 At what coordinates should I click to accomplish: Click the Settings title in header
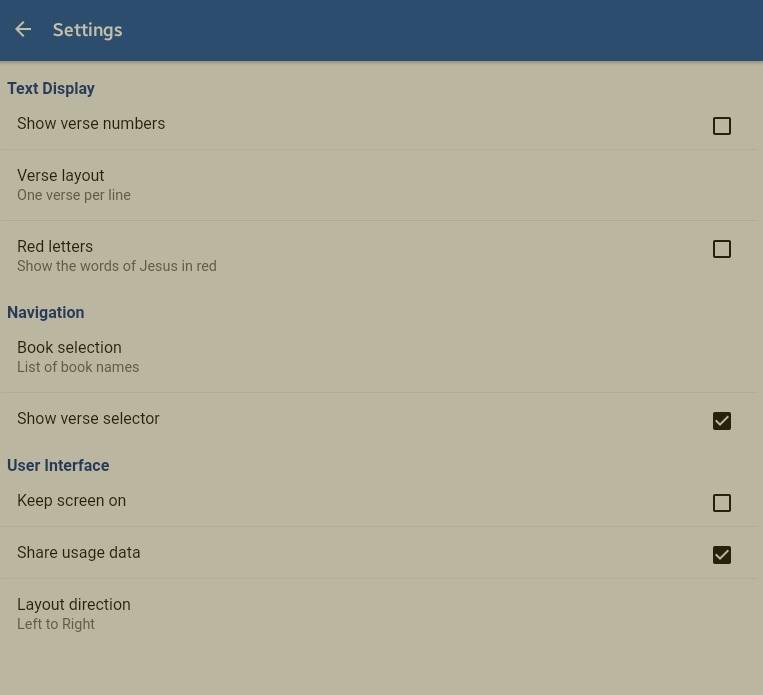pyautogui.click(x=87, y=30)
